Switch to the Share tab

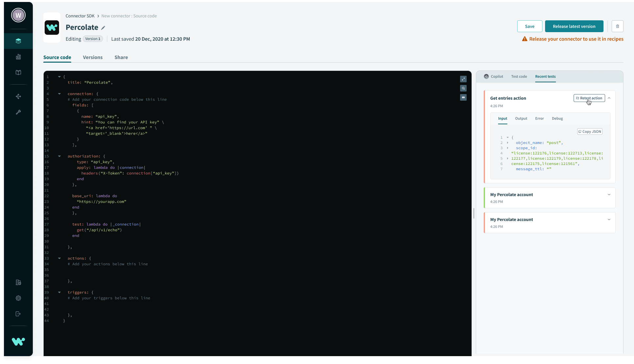point(121,57)
